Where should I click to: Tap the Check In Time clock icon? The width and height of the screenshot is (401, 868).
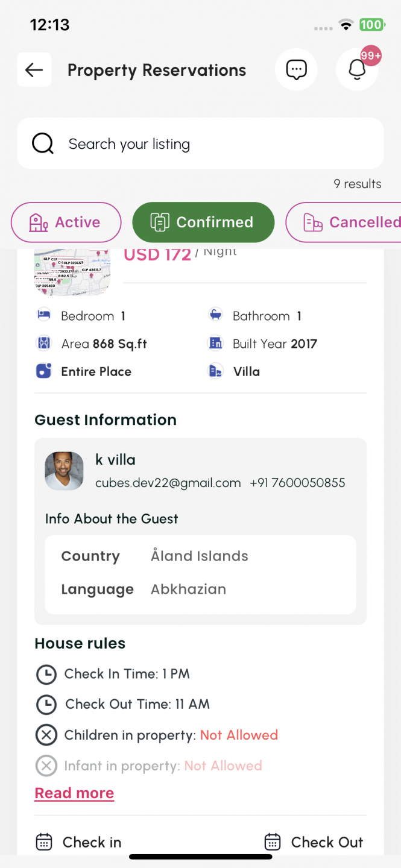[46, 674]
